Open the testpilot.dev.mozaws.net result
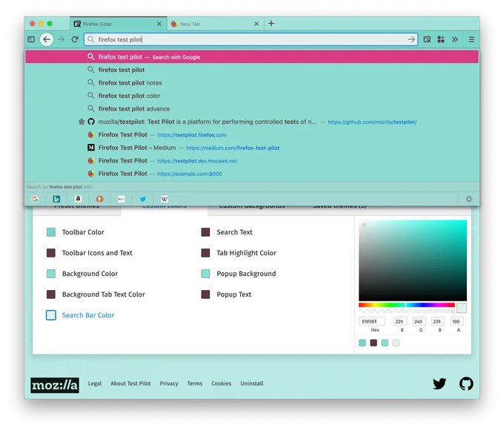 (x=252, y=160)
